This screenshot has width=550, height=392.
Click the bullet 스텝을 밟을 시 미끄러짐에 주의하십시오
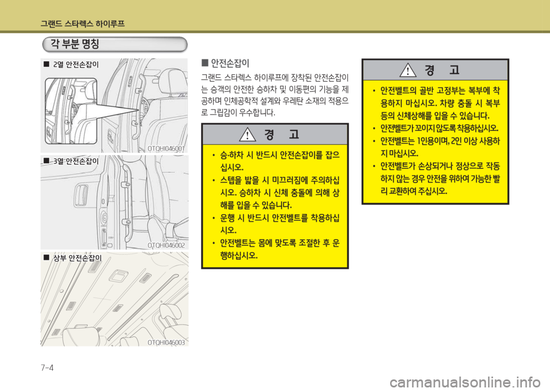pyautogui.click(x=276, y=193)
